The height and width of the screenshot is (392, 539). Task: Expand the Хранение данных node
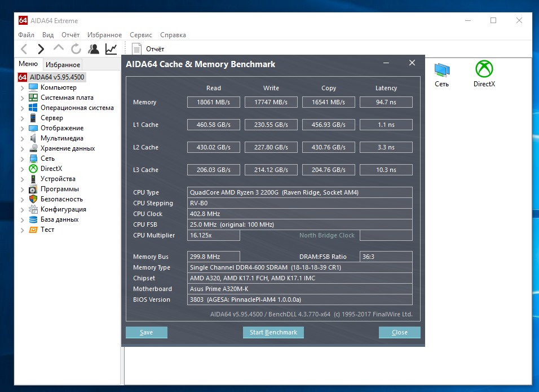[23, 148]
